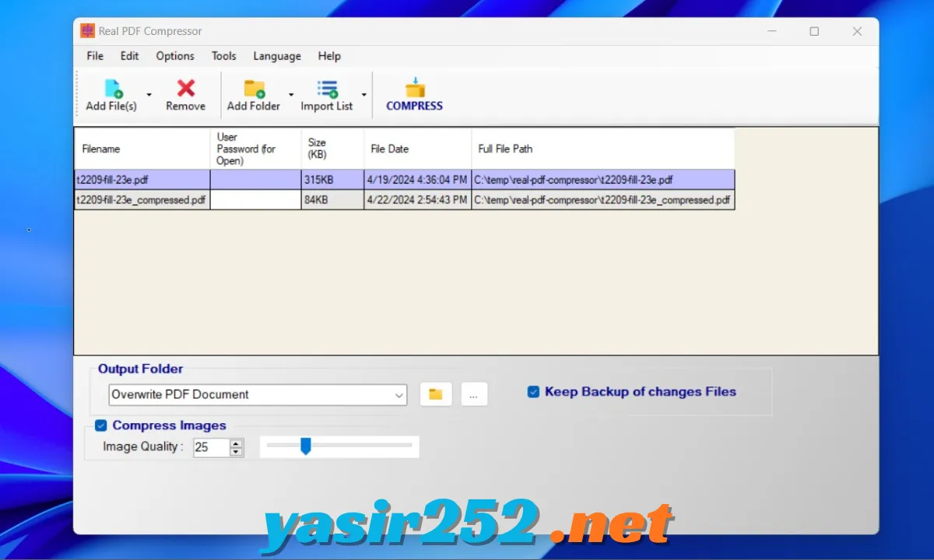934x560 pixels.
Task: Expand the Add Folder dropdown arrow
Action: point(291,96)
